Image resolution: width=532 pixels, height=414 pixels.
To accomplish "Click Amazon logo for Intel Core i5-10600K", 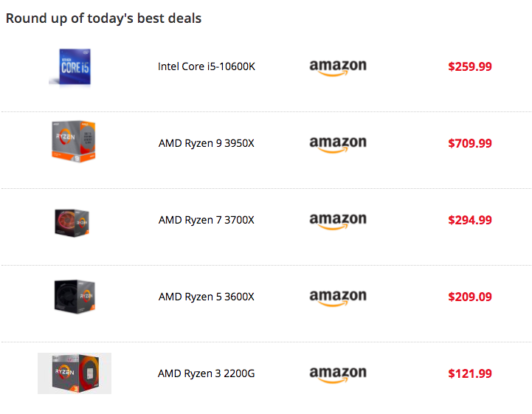I will point(338,68).
